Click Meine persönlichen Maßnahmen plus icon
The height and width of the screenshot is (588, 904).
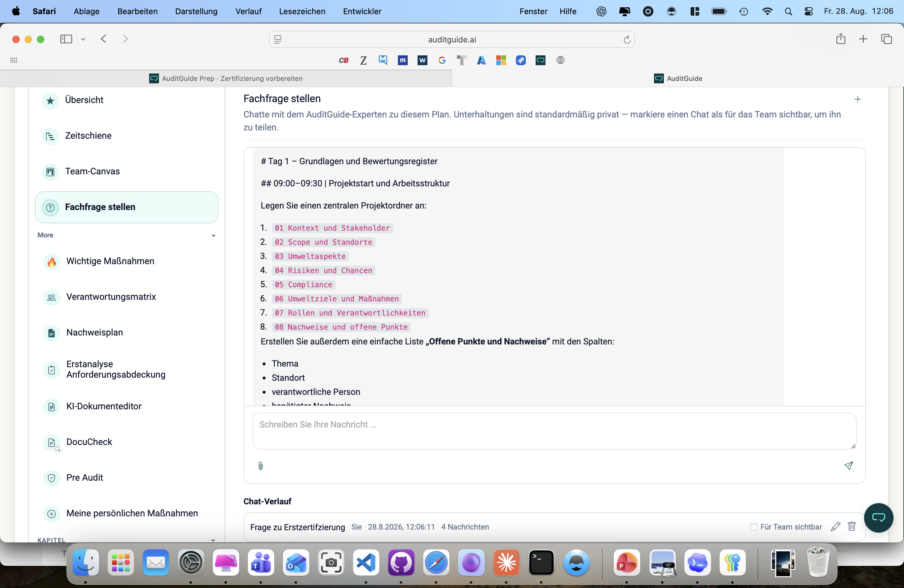click(x=52, y=514)
